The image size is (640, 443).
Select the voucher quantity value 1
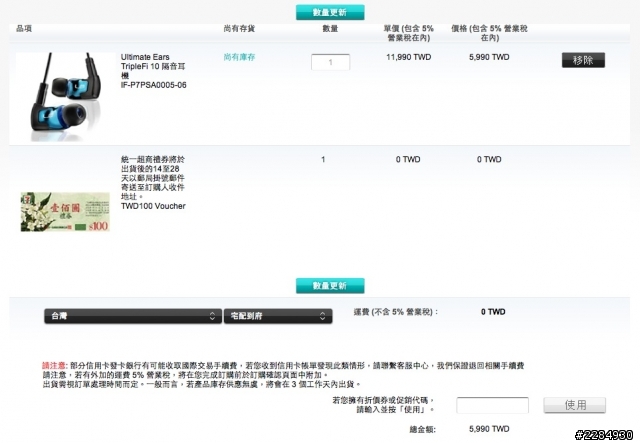click(x=323, y=159)
